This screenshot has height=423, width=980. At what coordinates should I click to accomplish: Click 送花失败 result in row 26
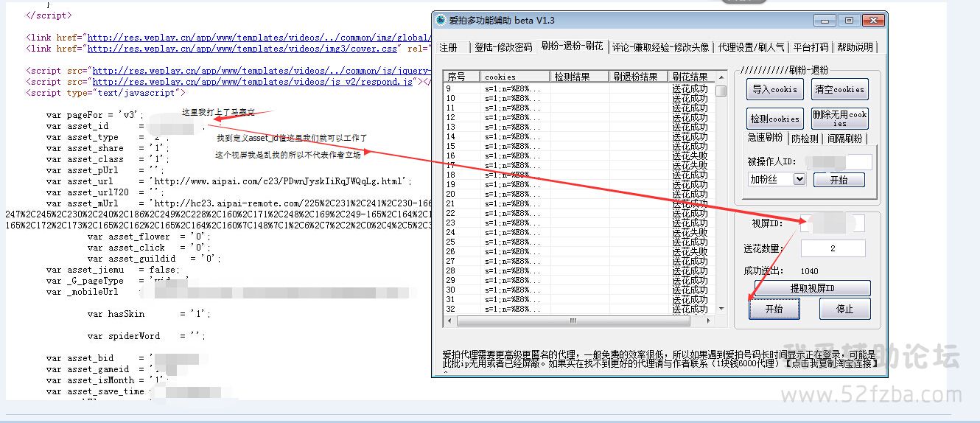(690, 251)
